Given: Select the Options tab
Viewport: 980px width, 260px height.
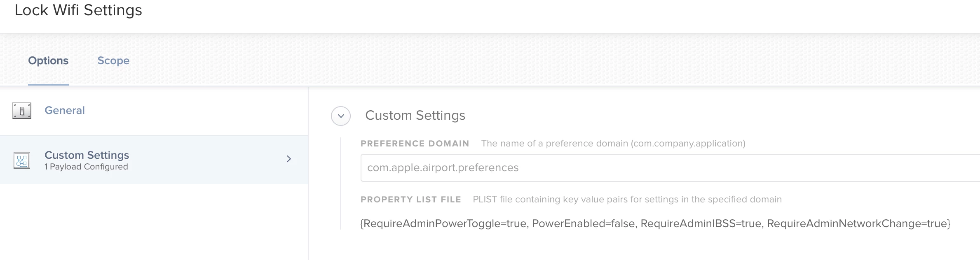Looking at the screenshot, I should tap(48, 60).
